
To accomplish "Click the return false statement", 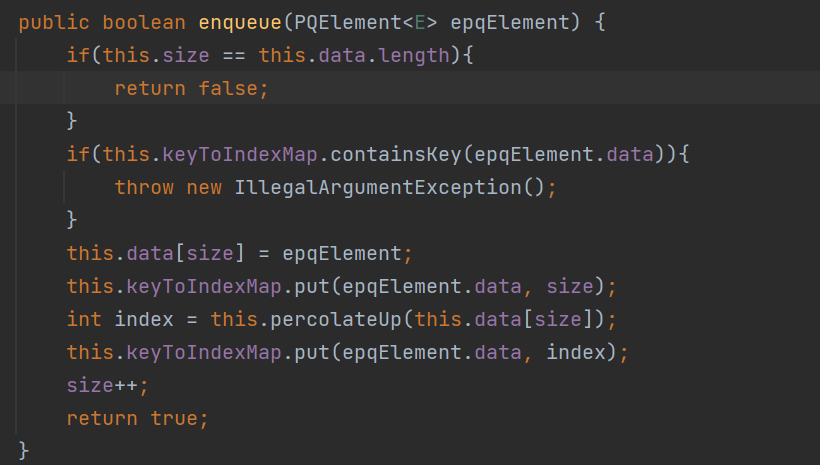I will click(x=192, y=88).
